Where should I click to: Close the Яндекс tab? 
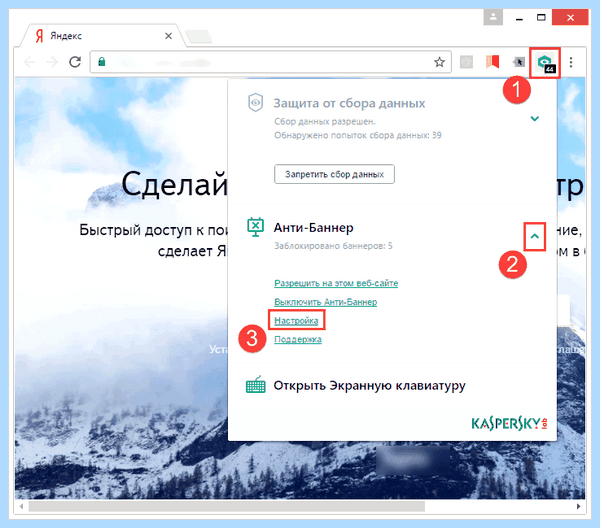click(168, 36)
